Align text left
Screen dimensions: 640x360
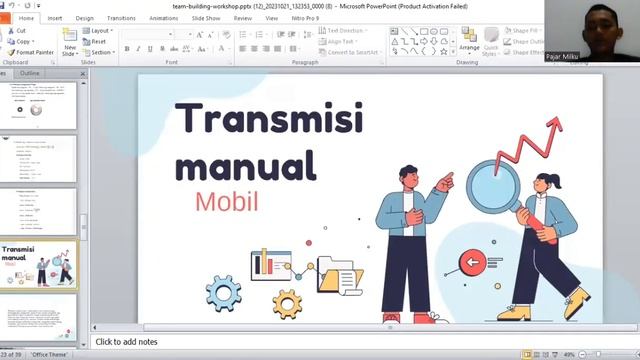(242, 49)
